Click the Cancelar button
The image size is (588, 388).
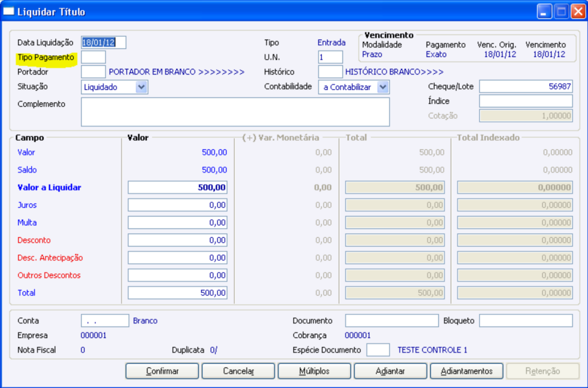click(x=238, y=371)
